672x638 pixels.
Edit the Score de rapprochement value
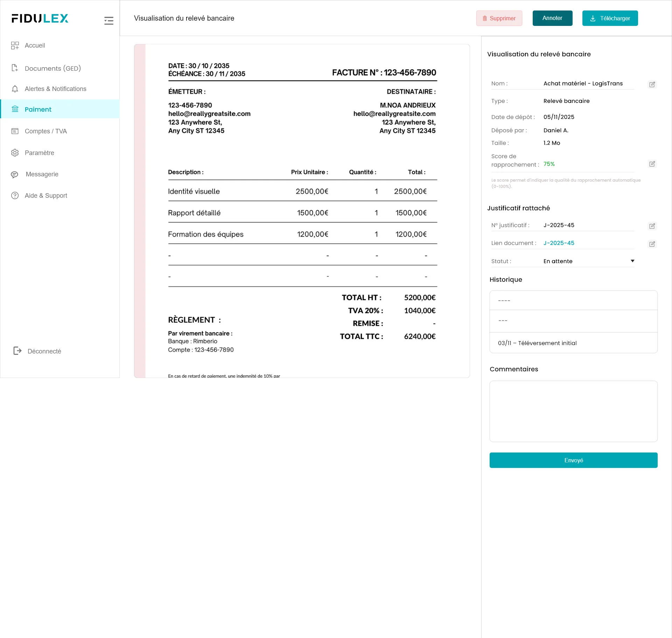652,164
